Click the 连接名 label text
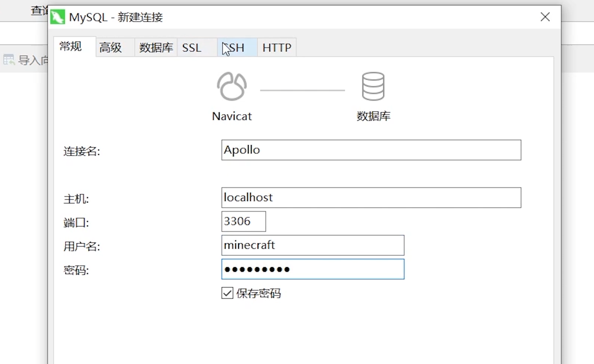The width and height of the screenshot is (594, 364). pos(82,151)
